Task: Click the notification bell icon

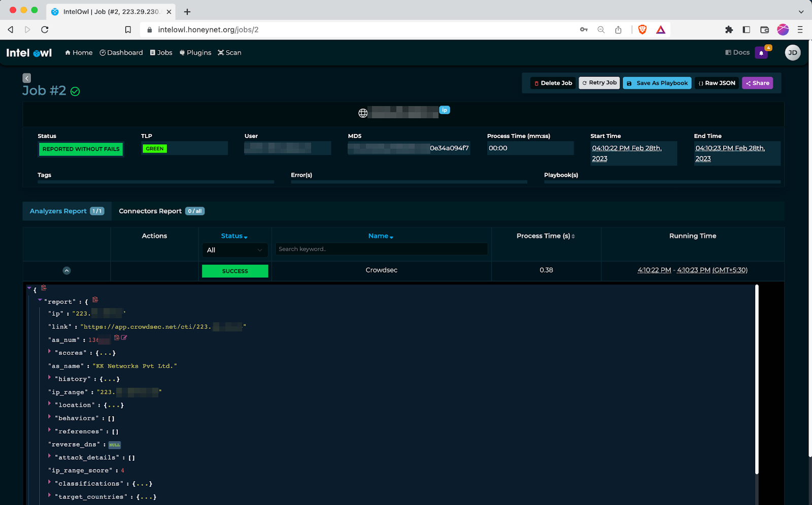Action: pyautogui.click(x=761, y=53)
